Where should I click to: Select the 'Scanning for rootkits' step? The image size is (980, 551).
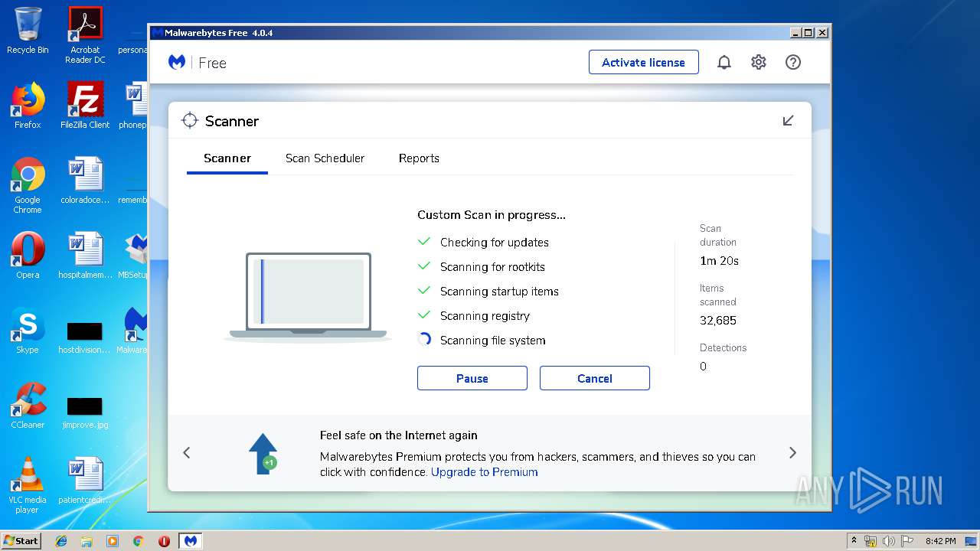pyautogui.click(x=493, y=267)
